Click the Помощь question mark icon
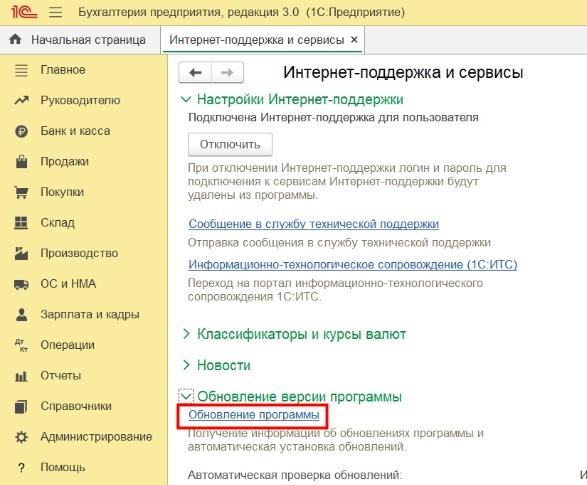Screen dimensions: 587x485 [21, 467]
